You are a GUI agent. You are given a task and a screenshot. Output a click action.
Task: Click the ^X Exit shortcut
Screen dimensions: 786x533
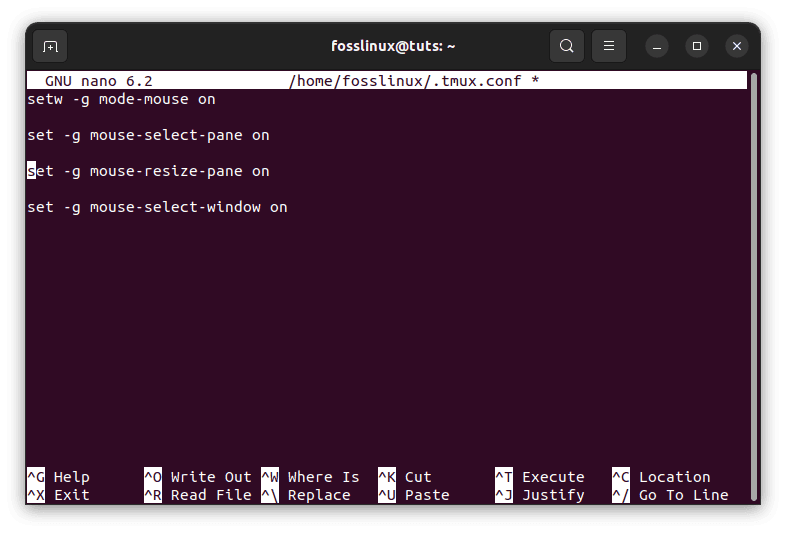(58, 495)
